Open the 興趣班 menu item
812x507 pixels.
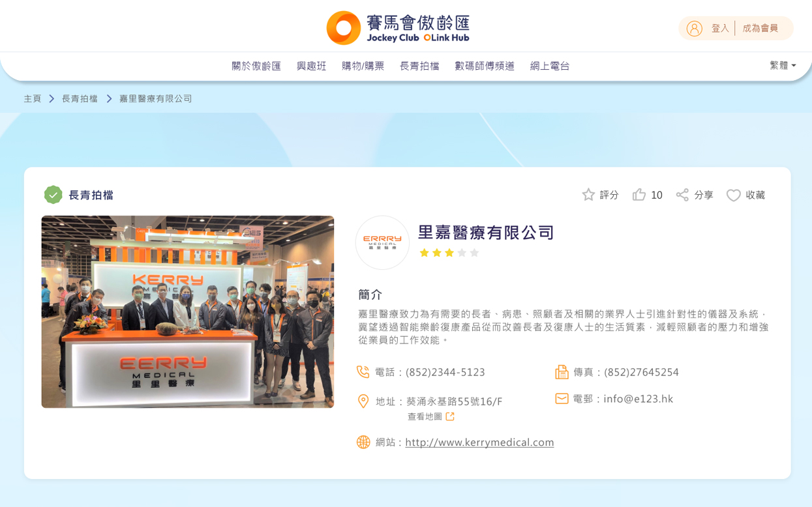311,66
